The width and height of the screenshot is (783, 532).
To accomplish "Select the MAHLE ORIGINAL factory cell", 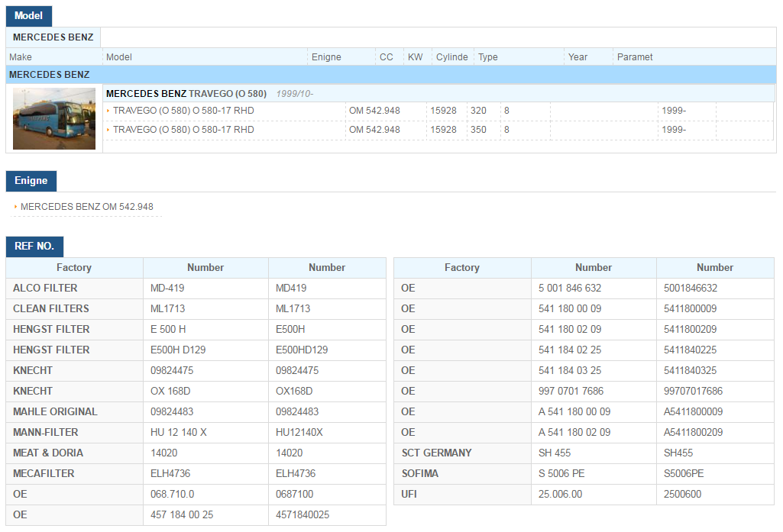I will [x=74, y=411].
